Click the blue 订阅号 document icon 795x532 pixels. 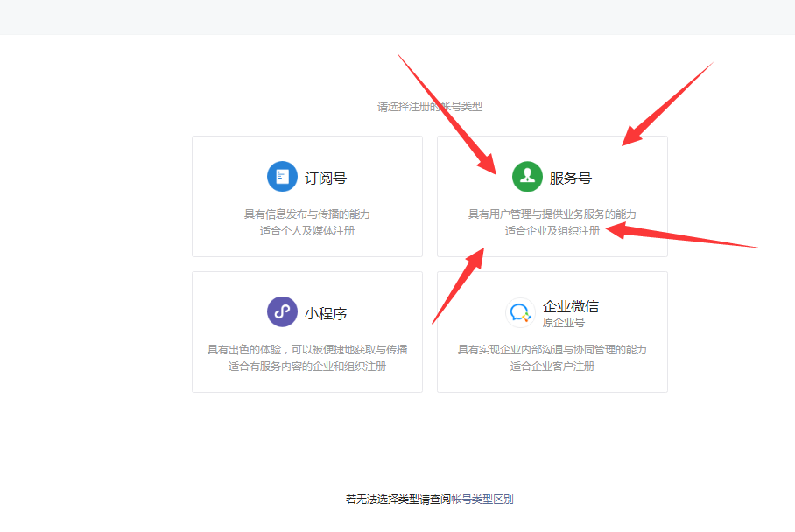coord(282,177)
